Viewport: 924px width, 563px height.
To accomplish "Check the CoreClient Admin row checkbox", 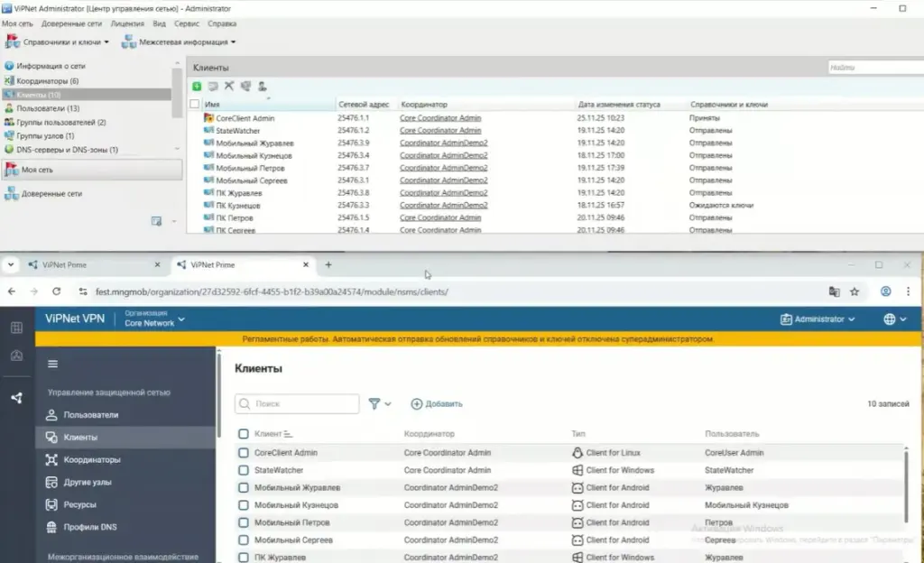I will [244, 453].
